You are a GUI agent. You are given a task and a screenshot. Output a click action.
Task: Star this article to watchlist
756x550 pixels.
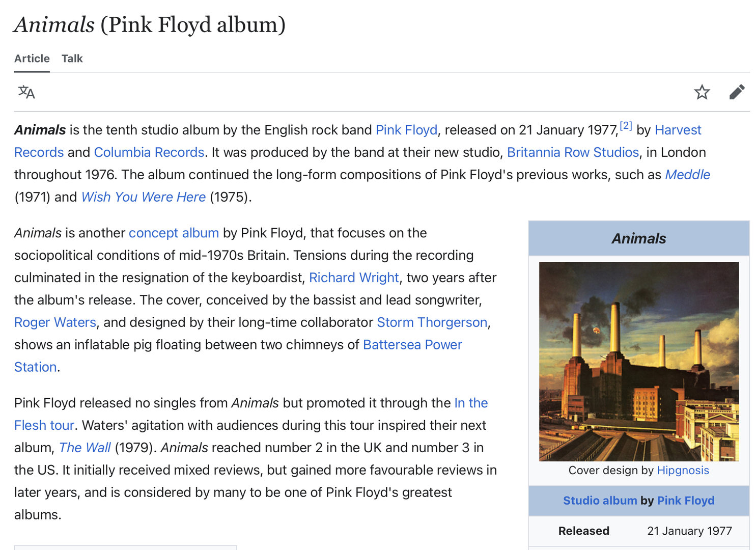(702, 92)
